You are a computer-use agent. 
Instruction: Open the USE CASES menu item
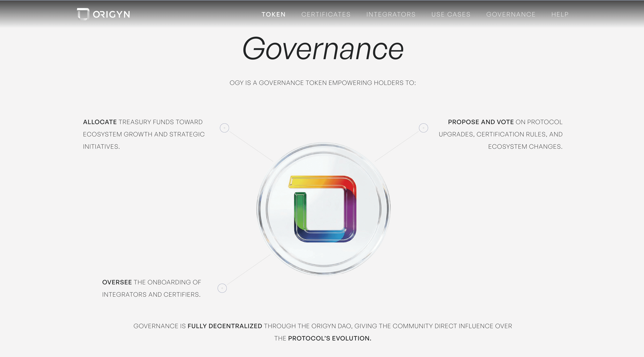pos(451,14)
